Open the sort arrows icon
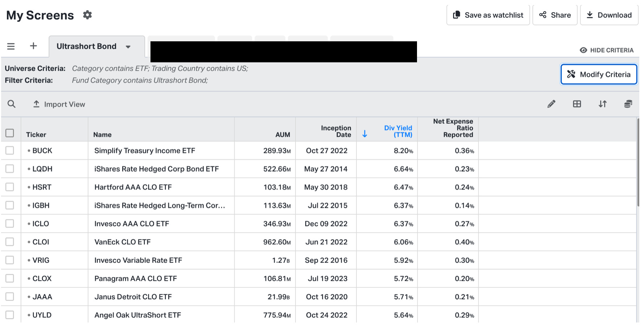 click(603, 104)
